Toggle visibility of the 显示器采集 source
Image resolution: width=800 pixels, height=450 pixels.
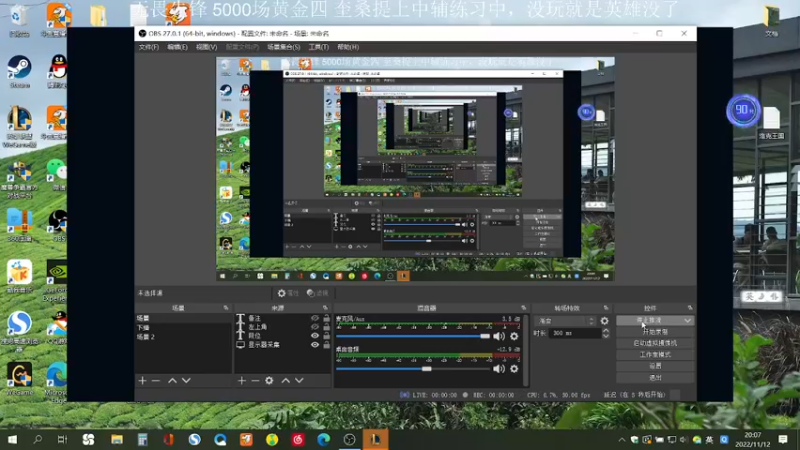pyautogui.click(x=315, y=345)
